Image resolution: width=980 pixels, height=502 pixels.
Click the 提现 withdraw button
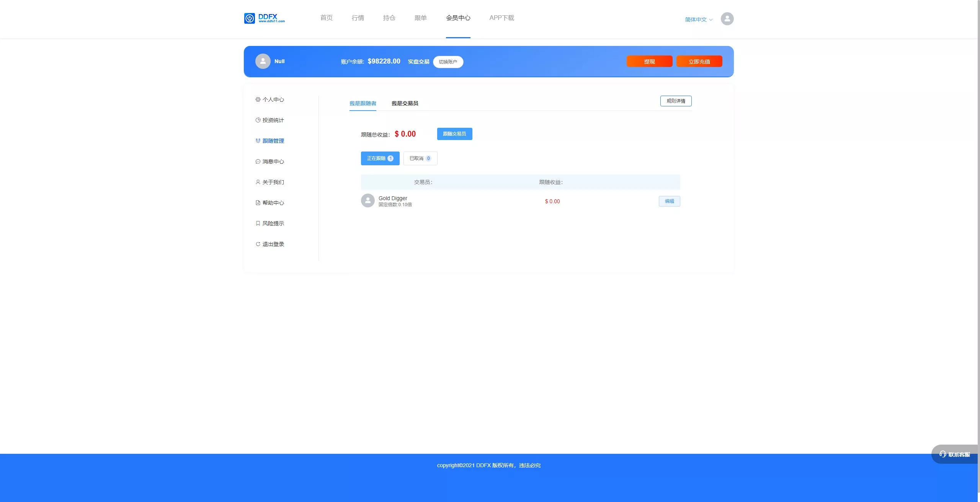click(x=649, y=62)
